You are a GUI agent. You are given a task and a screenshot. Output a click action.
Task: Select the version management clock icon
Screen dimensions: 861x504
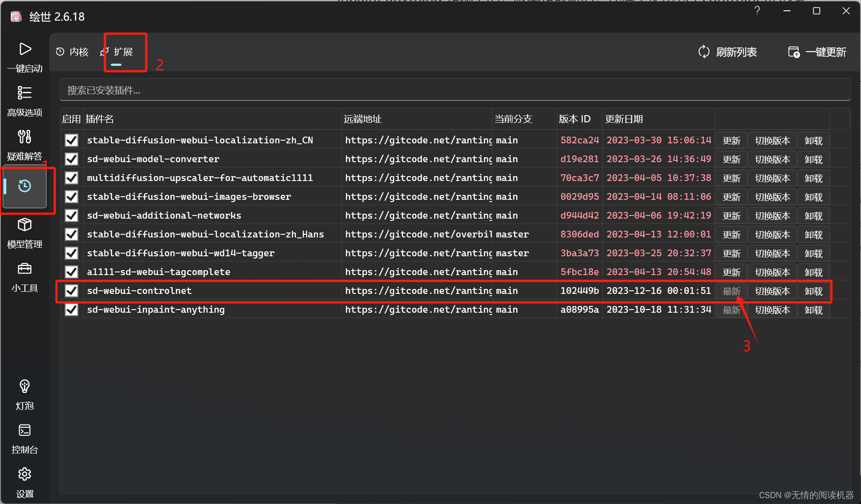pos(25,186)
